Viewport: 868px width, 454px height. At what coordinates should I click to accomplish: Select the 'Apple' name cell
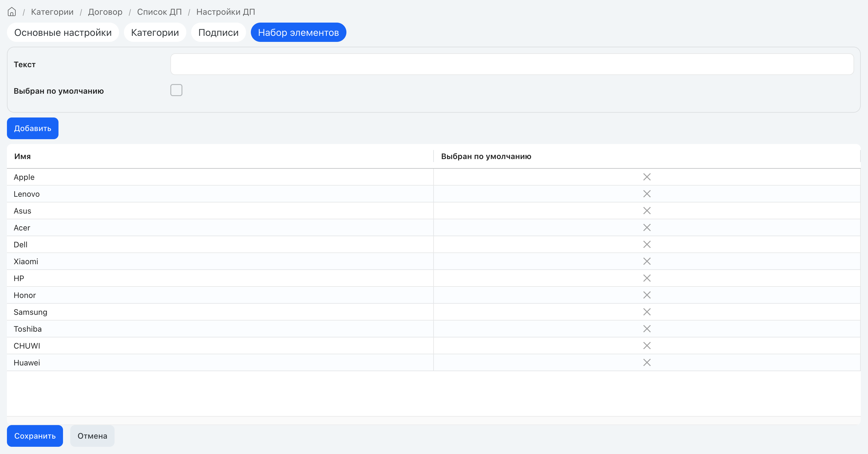[x=220, y=177]
